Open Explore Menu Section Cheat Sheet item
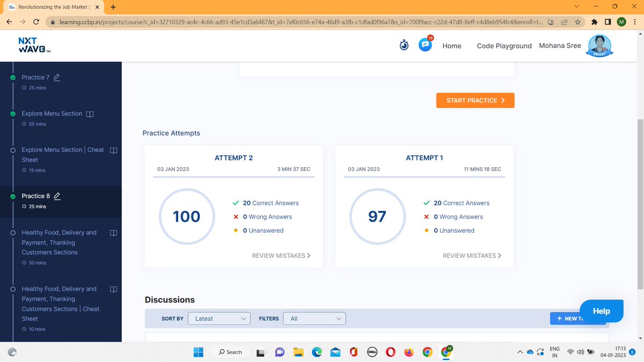 coord(63,155)
